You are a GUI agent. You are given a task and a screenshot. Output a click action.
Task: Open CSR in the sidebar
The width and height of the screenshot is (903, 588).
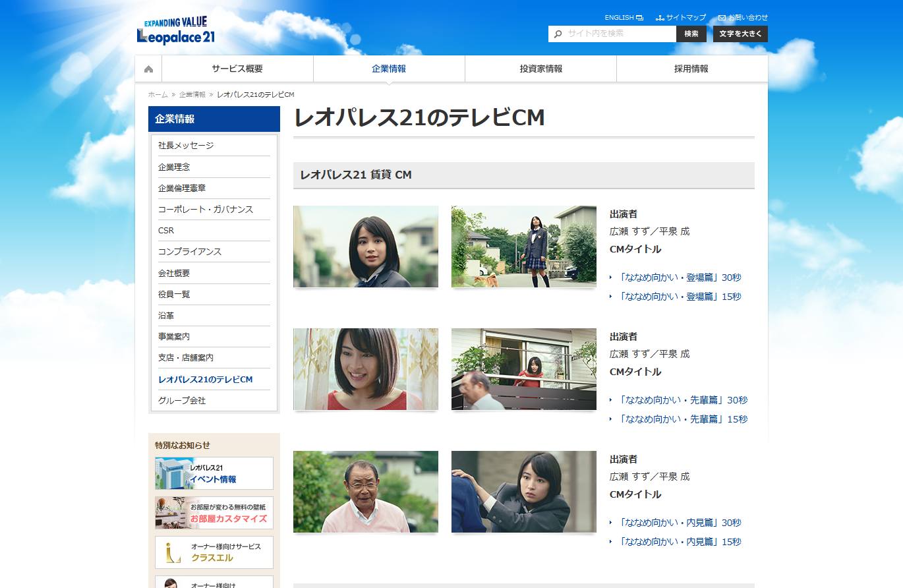214,231
